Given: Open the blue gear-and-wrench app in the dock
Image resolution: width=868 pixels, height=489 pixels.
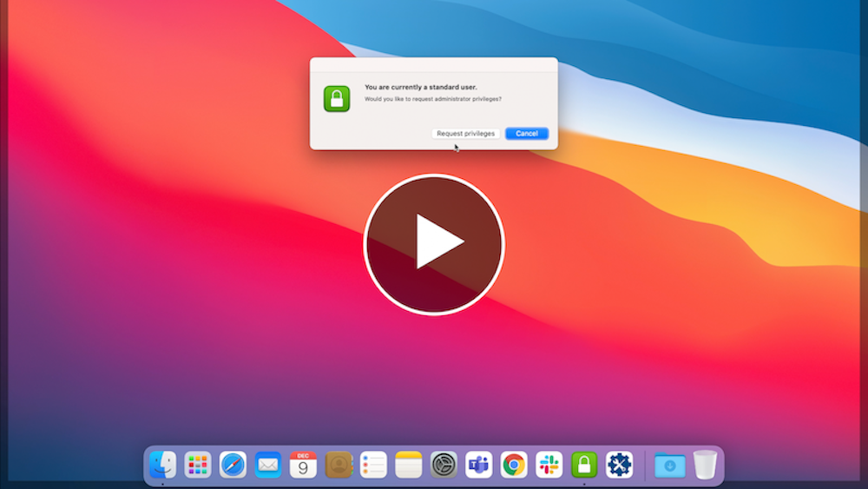Looking at the screenshot, I should pos(619,465).
